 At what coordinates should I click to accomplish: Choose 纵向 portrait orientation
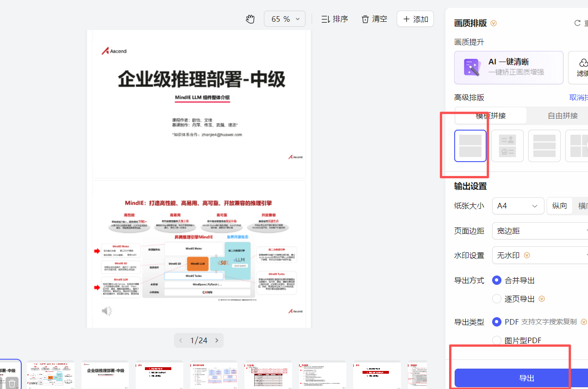(559, 206)
